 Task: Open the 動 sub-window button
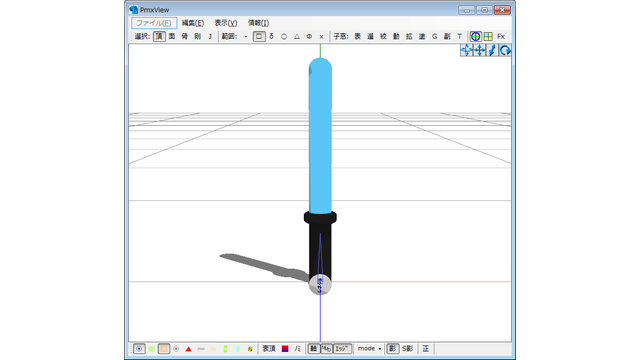click(x=396, y=36)
